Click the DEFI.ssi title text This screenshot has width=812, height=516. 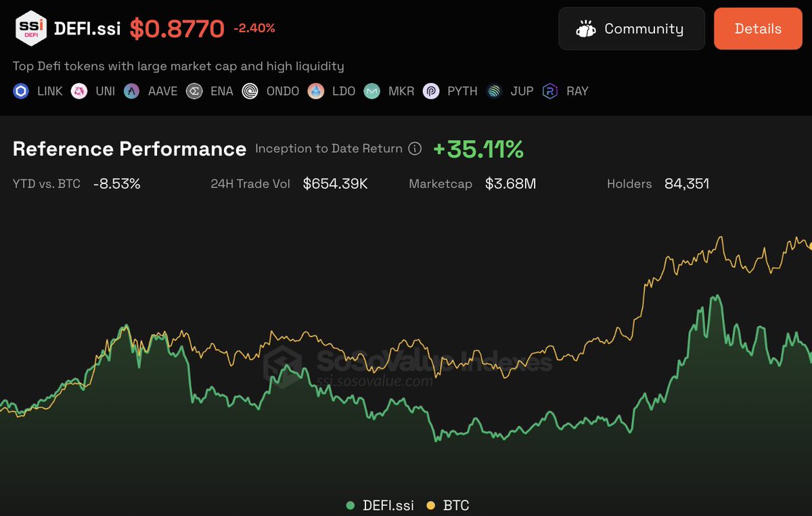(x=87, y=29)
